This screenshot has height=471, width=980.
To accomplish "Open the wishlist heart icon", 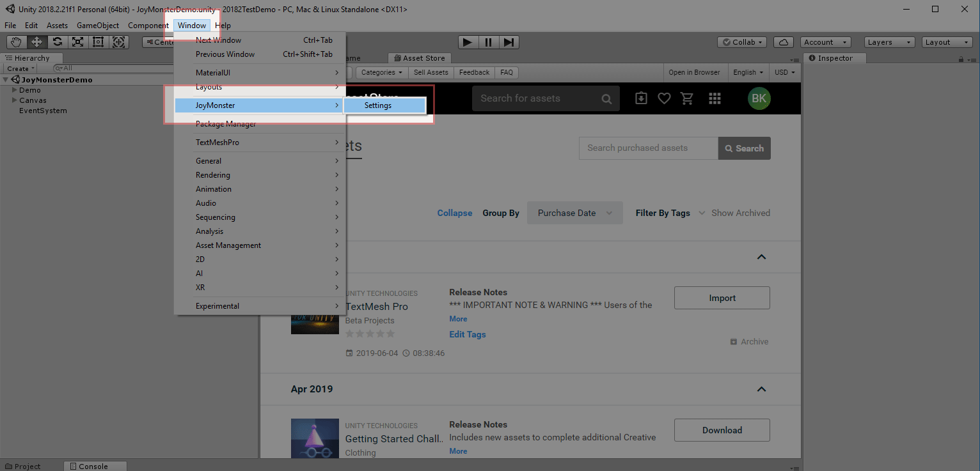I will 665,98.
